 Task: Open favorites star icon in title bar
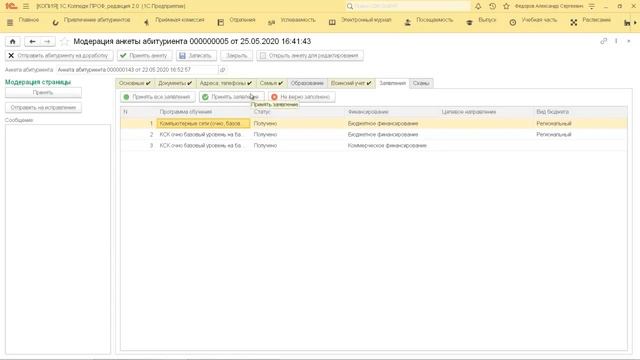click(x=506, y=6)
